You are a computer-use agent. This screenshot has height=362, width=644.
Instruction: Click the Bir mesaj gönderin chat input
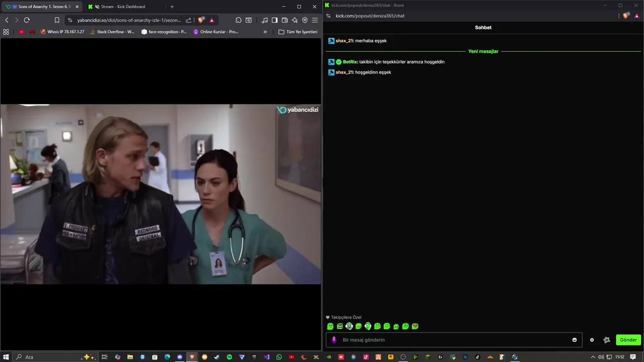(453, 340)
